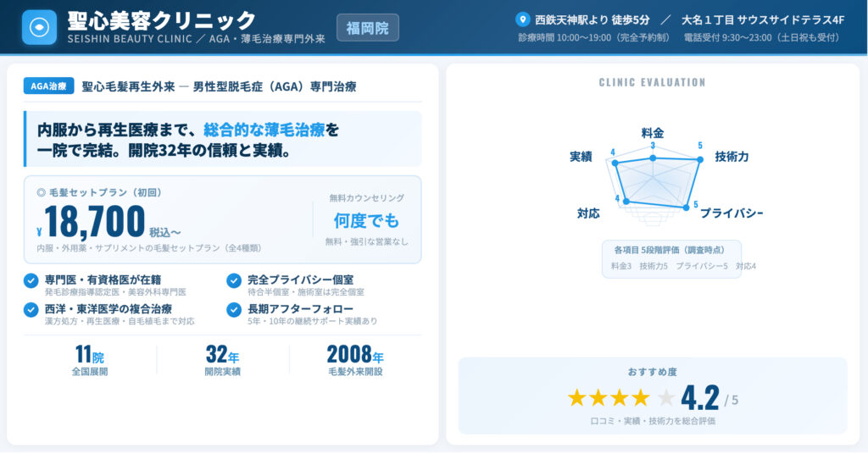Click the 聖心美容クリニック clinic name

click(161, 20)
